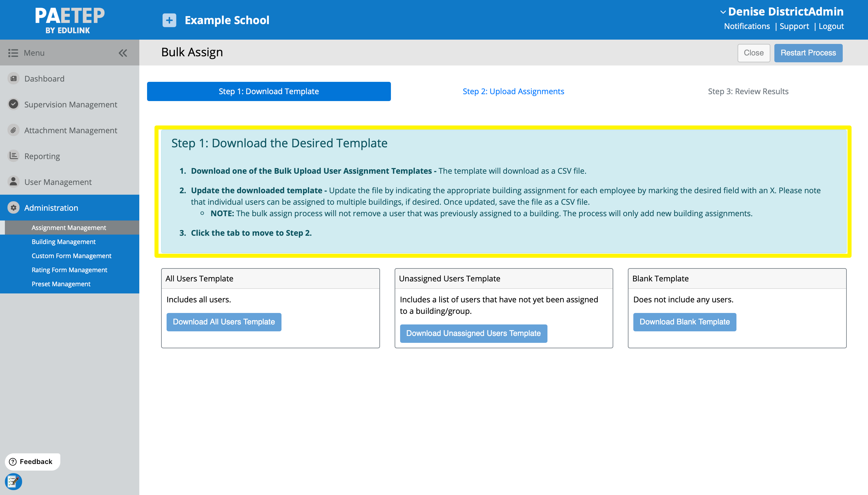Click the notepad pencil icon at bottom left

13,482
